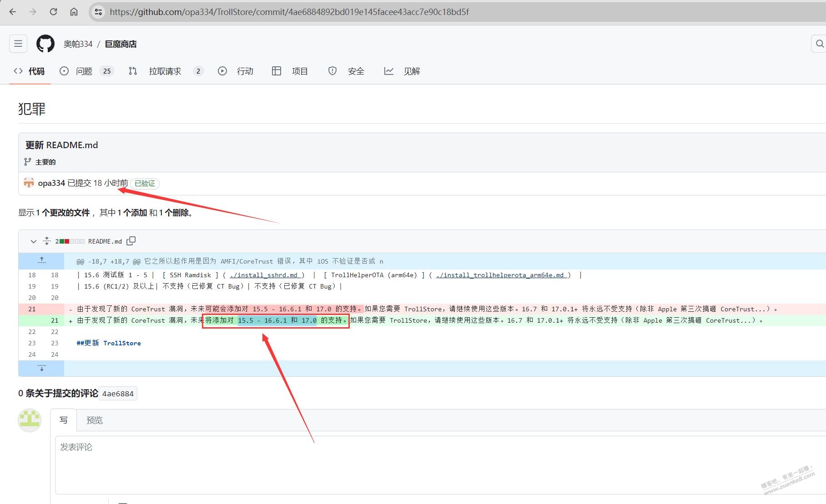Click the ##更新 TrollStore heading line
The image size is (826, 504).
[109, 343]
